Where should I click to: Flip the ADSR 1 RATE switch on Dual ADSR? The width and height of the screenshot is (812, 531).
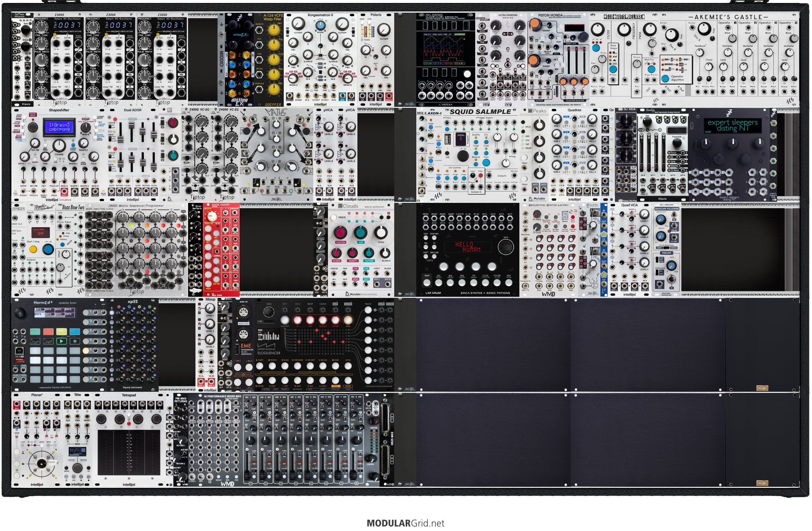point(110,139)
